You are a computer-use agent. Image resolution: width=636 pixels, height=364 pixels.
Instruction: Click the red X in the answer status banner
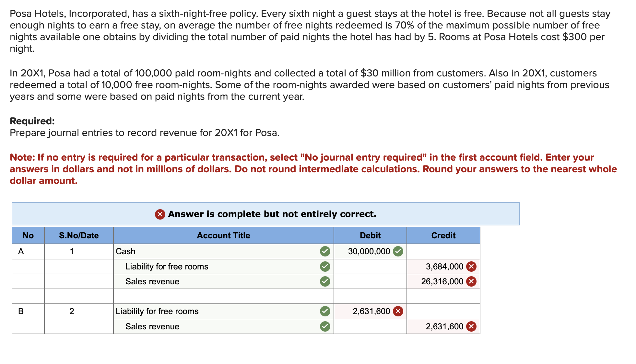(159, 214)
